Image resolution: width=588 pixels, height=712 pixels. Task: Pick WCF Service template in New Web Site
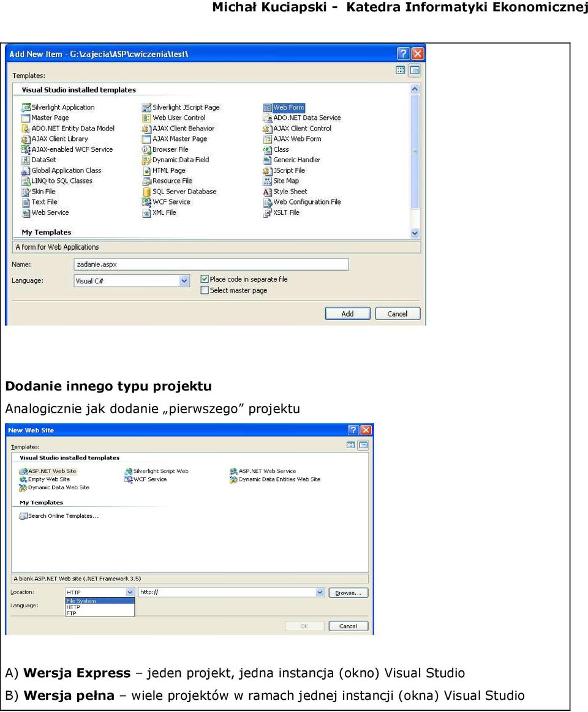pos(146,479)
